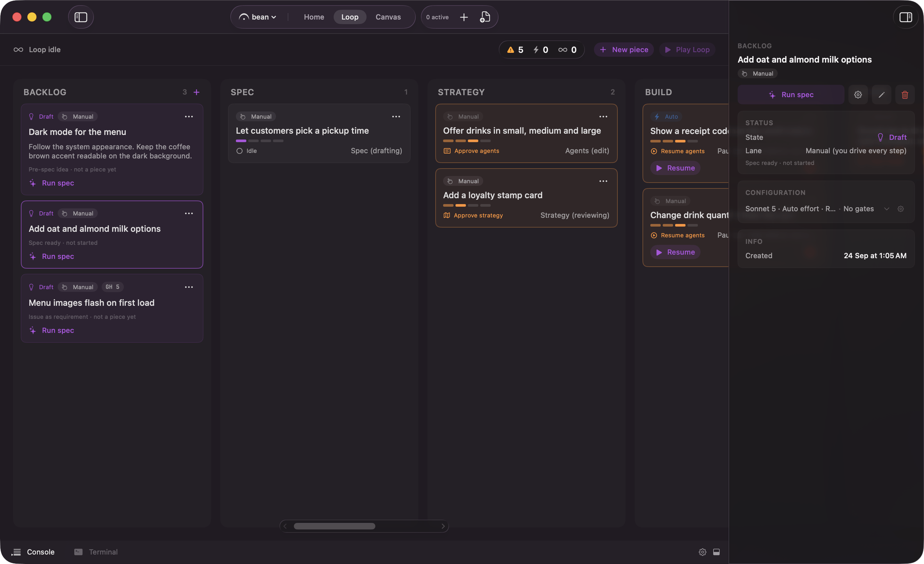Add a piece with the Backlog plus icon
Viewport: 924px width, 564px height.
point(196,92)
